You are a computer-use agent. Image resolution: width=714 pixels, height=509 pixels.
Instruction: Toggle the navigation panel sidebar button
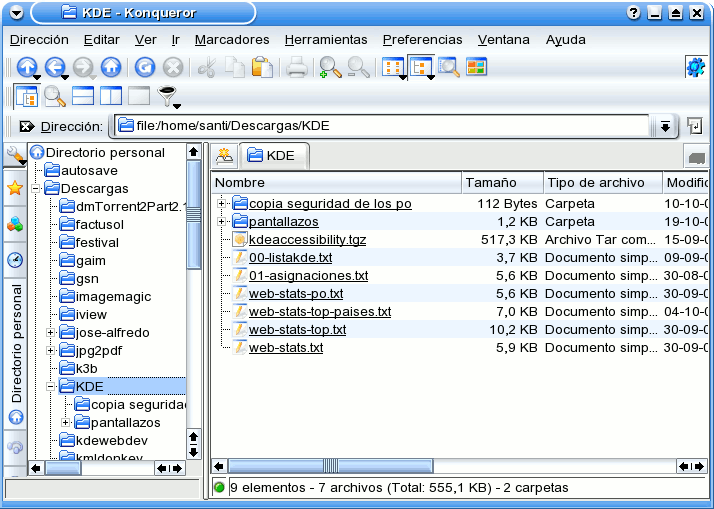pos(27,97)
